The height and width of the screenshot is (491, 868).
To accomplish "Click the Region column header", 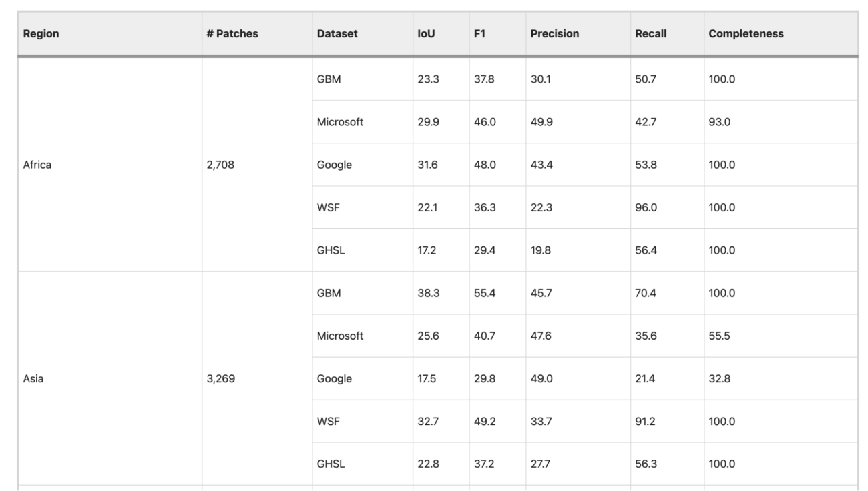I will (41, 33).
